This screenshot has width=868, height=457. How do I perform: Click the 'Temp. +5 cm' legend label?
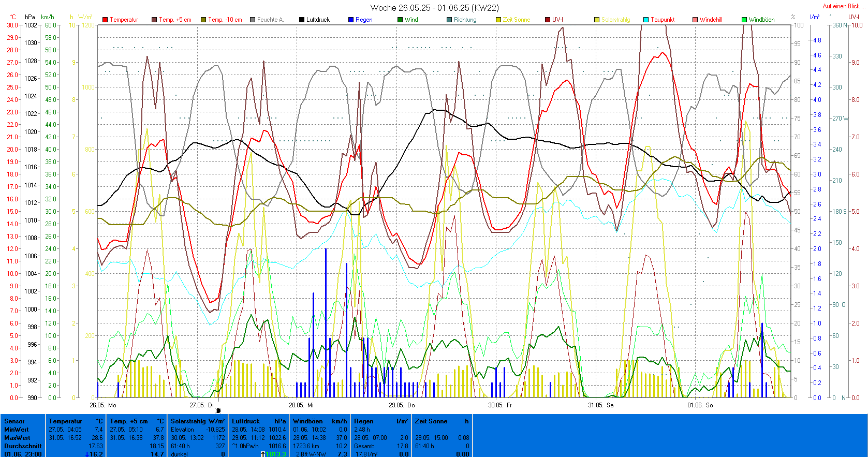point(175,20)
